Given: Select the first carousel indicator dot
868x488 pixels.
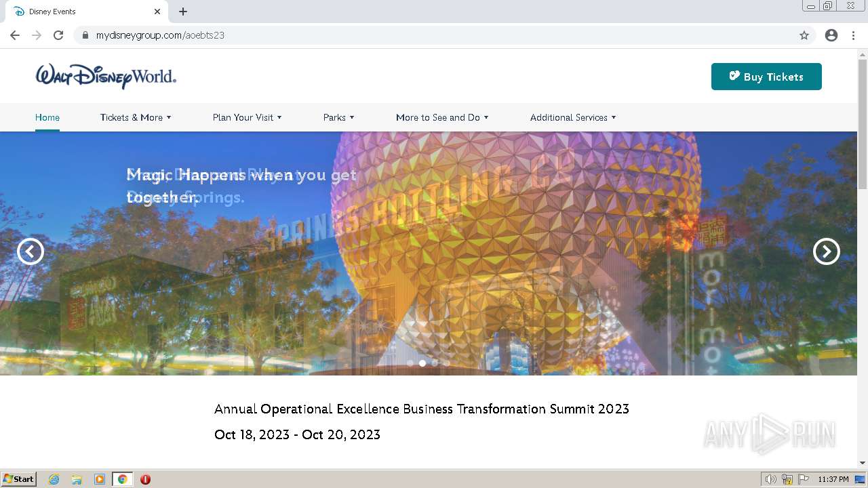Looking at the screenshot, I should (410, 363).
